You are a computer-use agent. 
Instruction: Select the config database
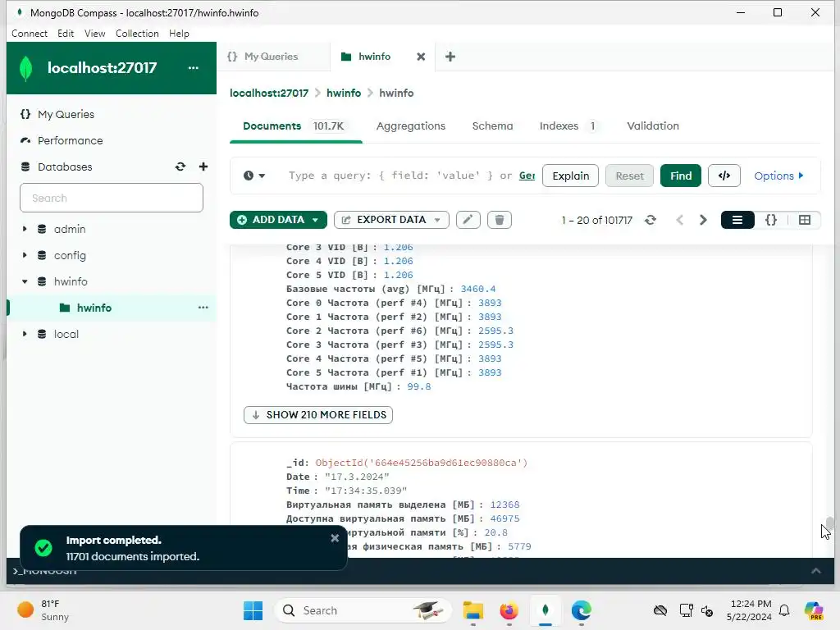(x=70, y=255)
